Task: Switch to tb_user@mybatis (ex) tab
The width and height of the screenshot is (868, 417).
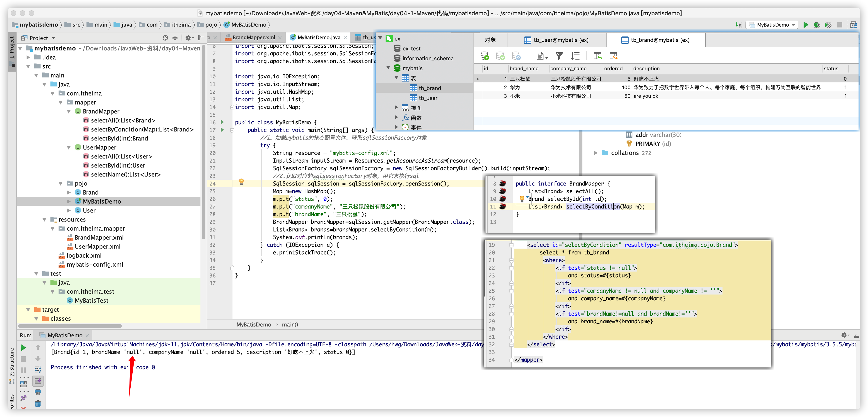Action: [x=556, y=40]
